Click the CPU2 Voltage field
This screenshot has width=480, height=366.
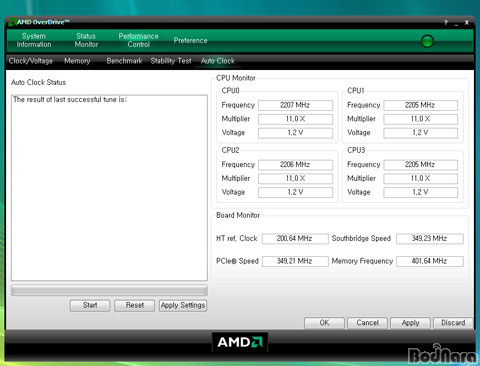pyautogui.click(x=295, y=192)
